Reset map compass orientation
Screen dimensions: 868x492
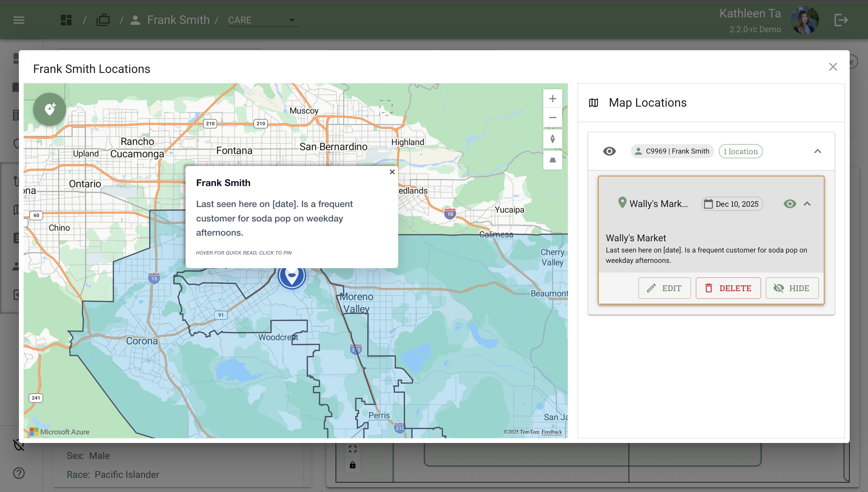(x=552, y=139)
